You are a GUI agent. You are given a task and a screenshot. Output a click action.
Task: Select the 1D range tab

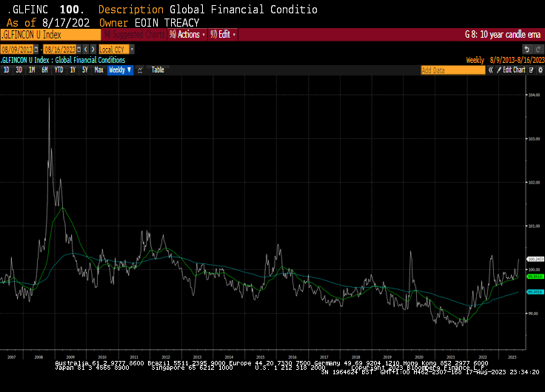[6, 70]
